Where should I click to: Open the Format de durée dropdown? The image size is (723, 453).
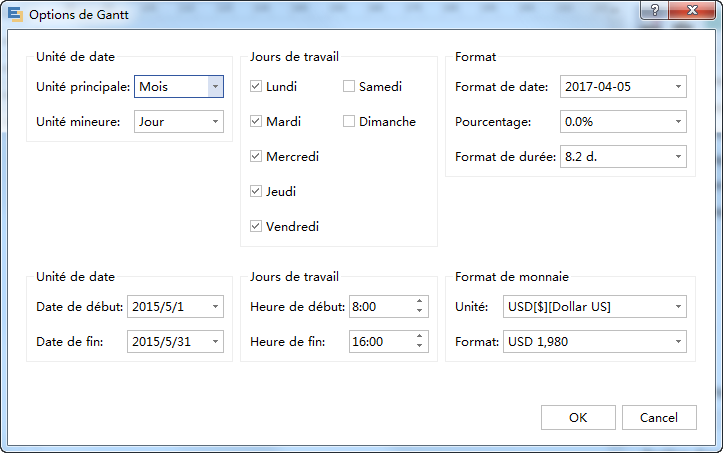pos(679,157)
